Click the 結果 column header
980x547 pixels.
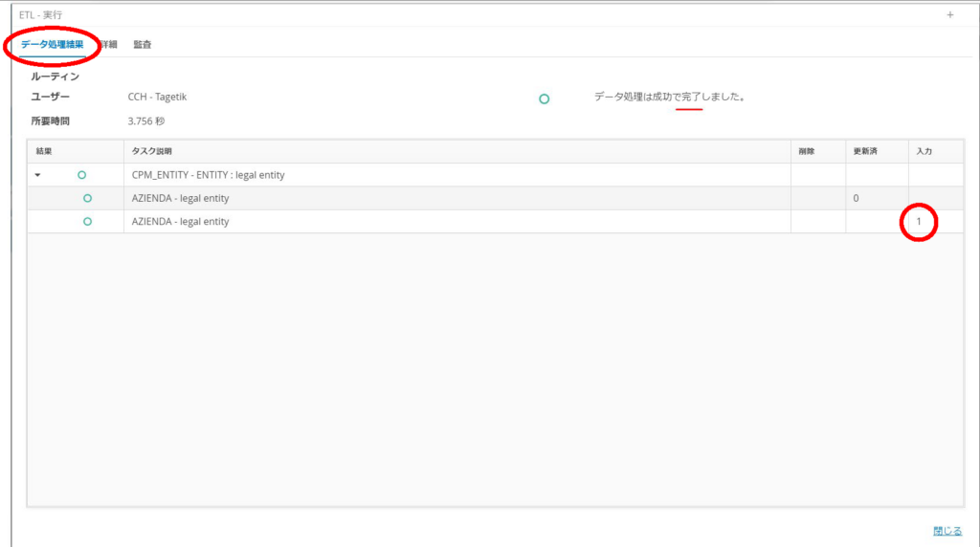(x=44, y=151)
